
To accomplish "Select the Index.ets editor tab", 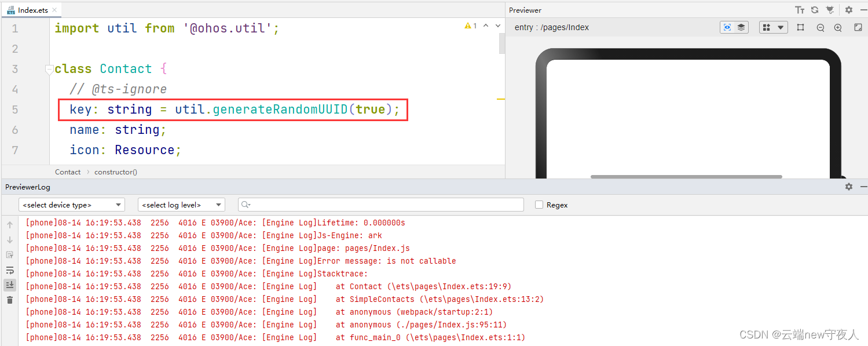I will [x=31, y=10].
